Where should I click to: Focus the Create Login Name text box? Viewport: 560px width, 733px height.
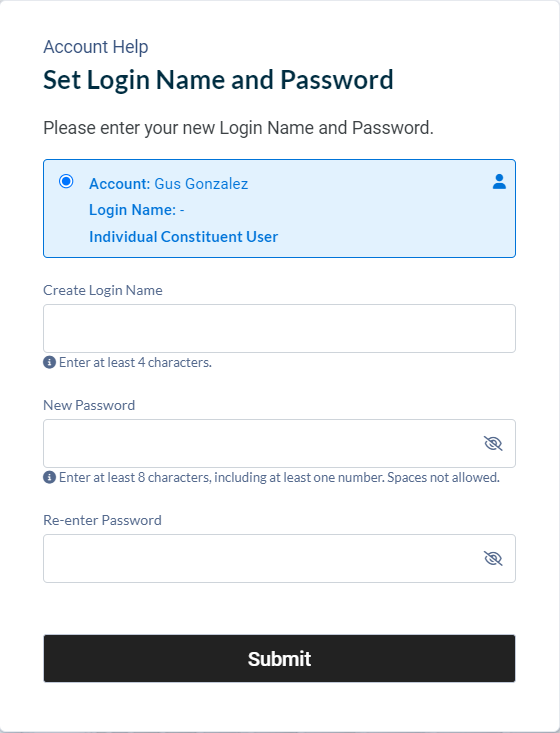coord(280,329)
